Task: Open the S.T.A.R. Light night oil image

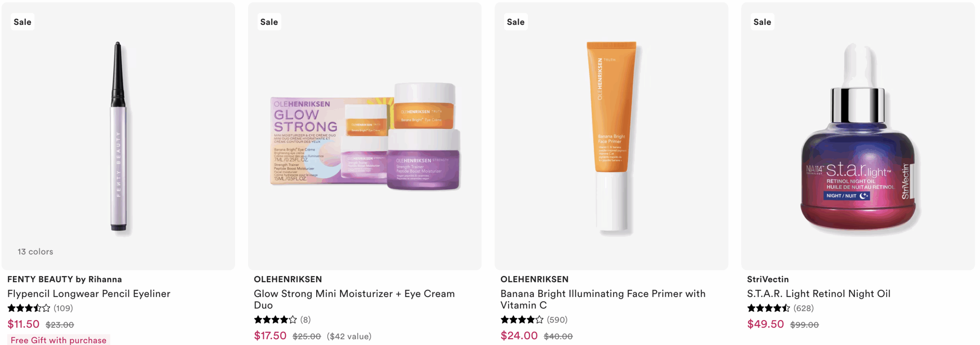Action: [858, 136]
